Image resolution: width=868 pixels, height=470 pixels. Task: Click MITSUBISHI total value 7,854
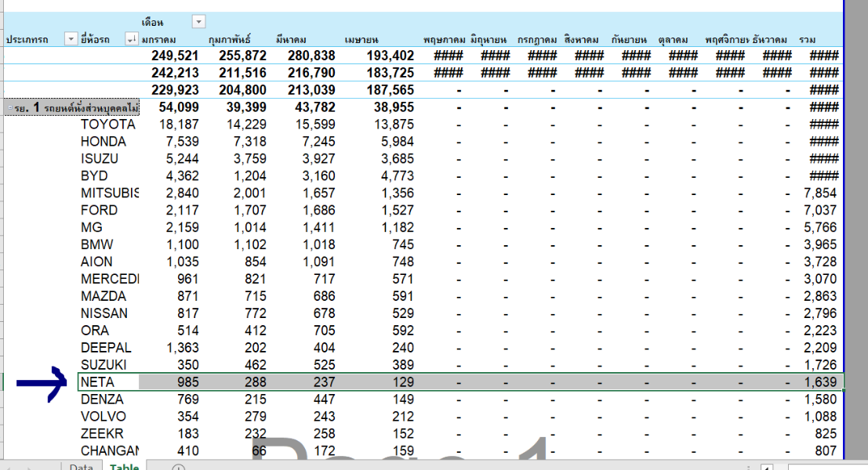click(820, 193)
